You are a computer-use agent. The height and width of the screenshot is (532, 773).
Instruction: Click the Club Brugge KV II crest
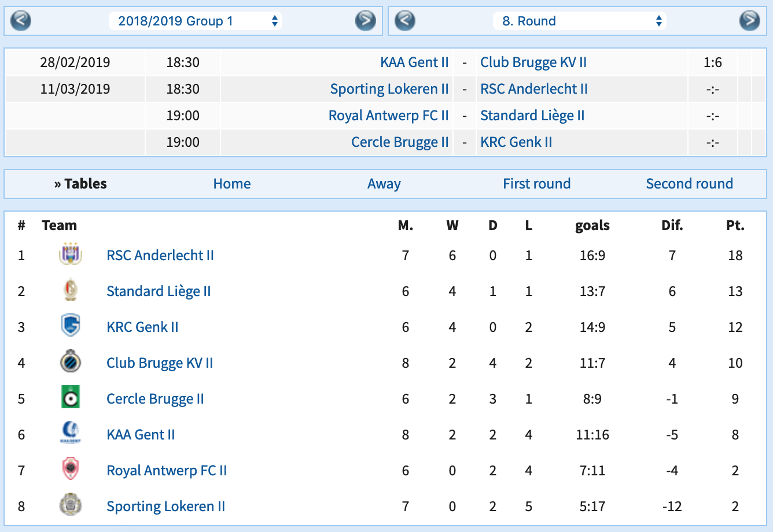[71, 363]
